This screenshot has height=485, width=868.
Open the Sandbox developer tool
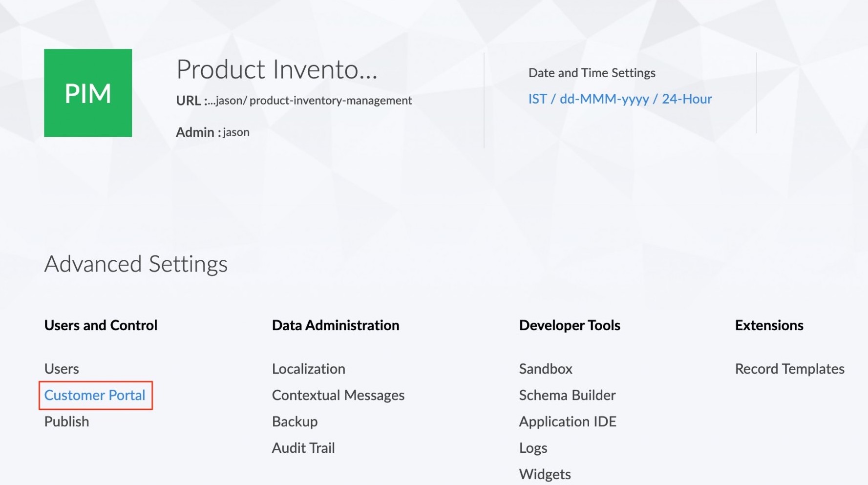point(546,369)
